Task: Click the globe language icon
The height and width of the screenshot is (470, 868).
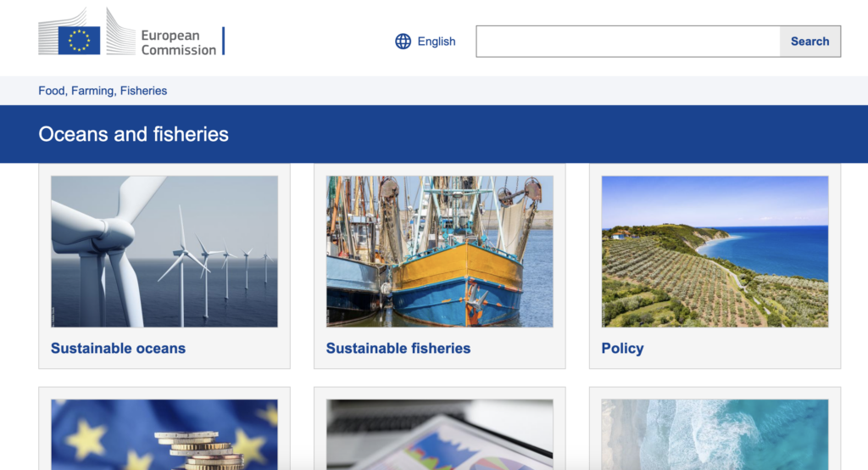Action: 403,42
